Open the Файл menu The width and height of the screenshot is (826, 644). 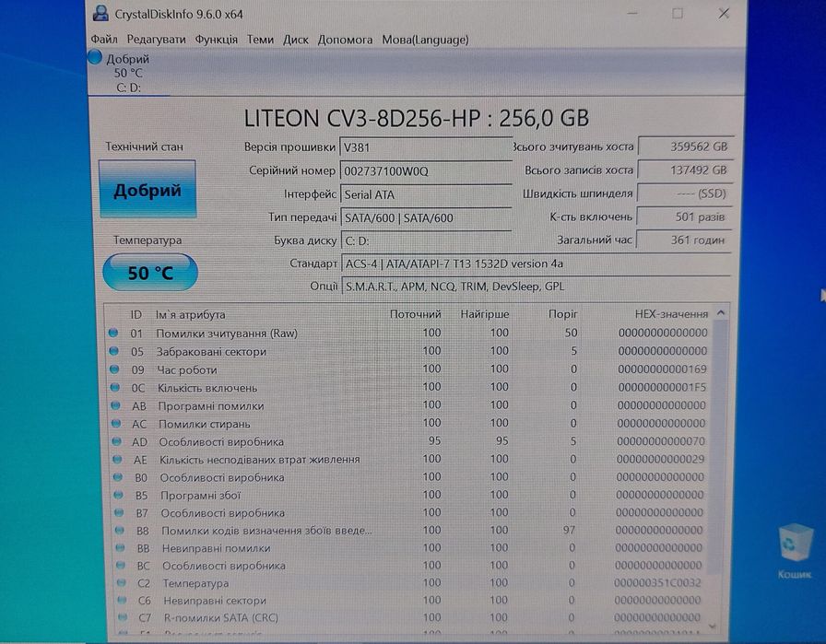pyautogui.click(x=104, y=40)
